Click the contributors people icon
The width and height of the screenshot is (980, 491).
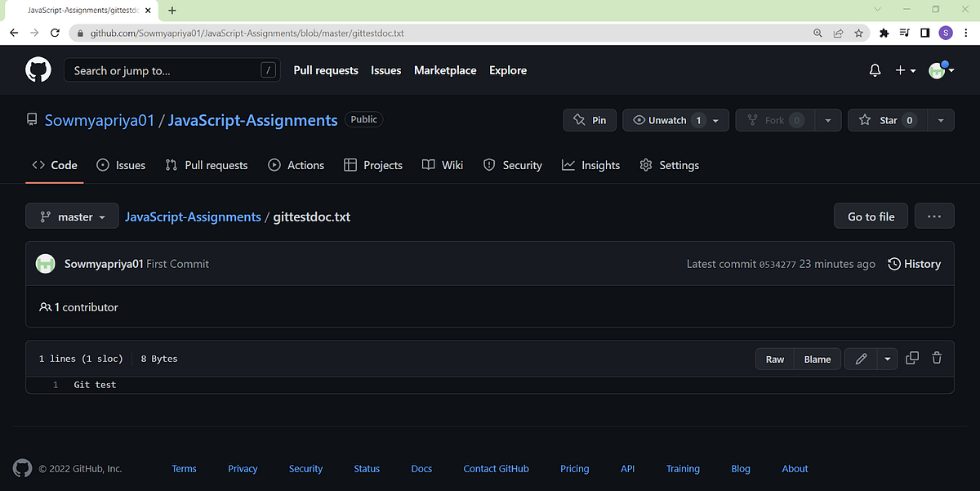point(46,306)
